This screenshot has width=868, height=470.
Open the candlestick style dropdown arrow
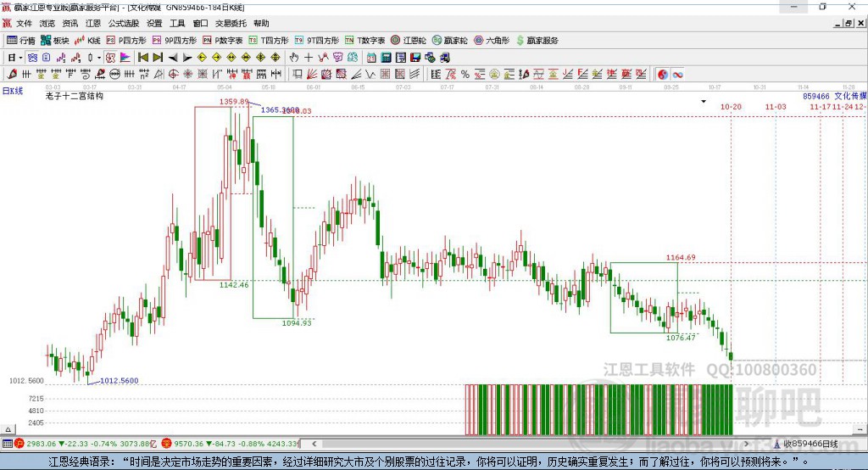(x=99, y=57)
